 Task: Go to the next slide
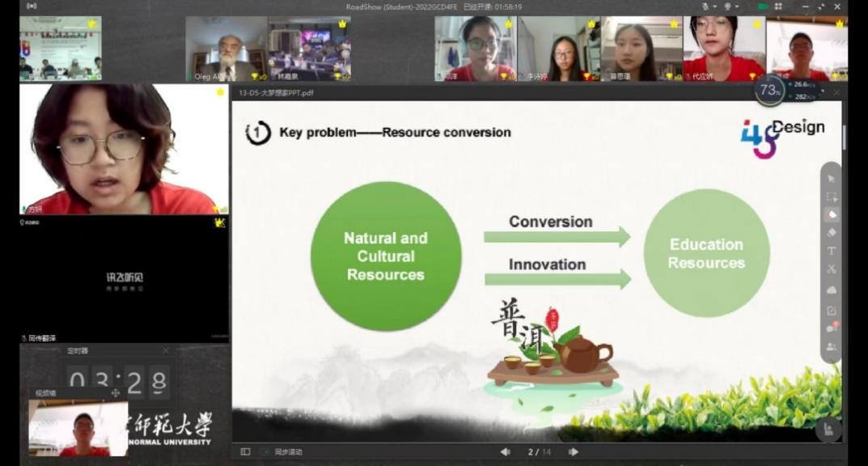click(573, 452)
